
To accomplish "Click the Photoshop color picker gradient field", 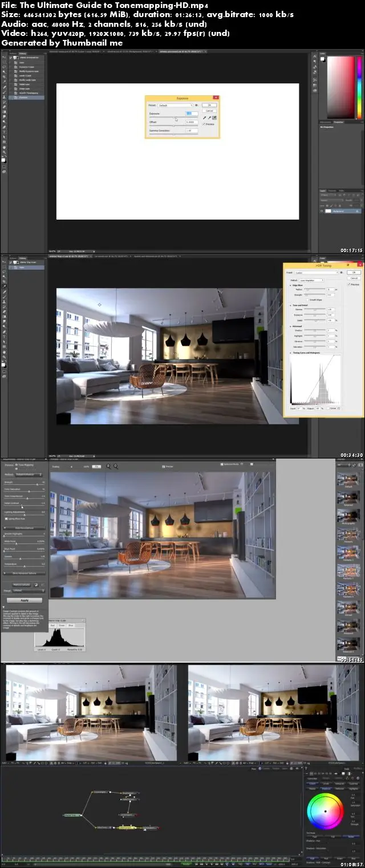I will 341,87.
